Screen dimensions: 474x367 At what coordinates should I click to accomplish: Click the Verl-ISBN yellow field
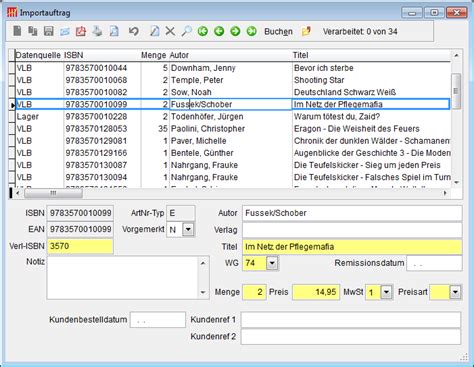(x=80, y=246)
